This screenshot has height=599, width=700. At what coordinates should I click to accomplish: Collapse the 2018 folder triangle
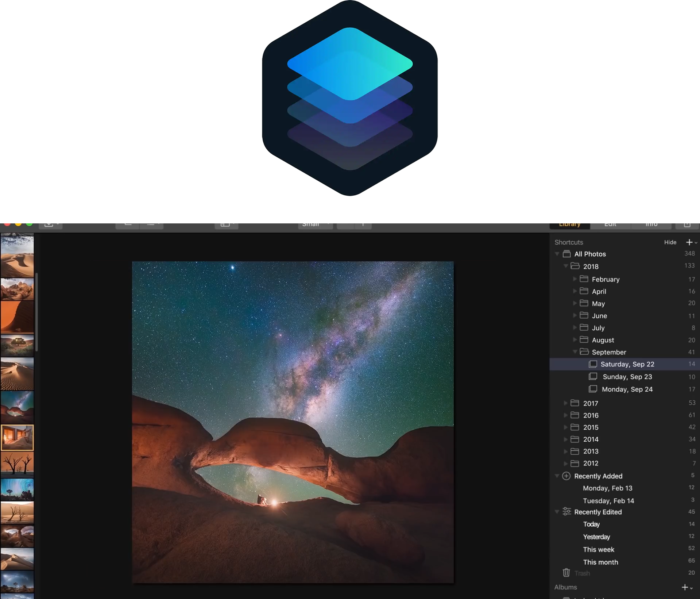click(566, 266)
